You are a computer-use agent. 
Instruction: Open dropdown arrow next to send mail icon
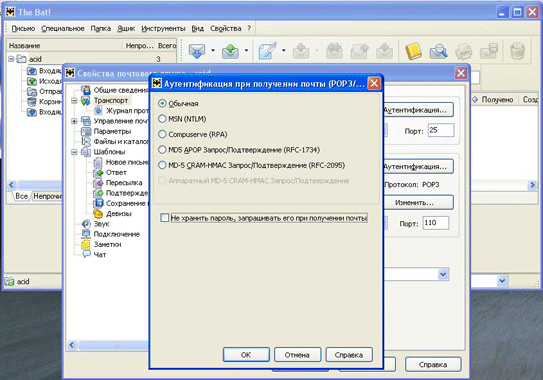click(247, 51)
